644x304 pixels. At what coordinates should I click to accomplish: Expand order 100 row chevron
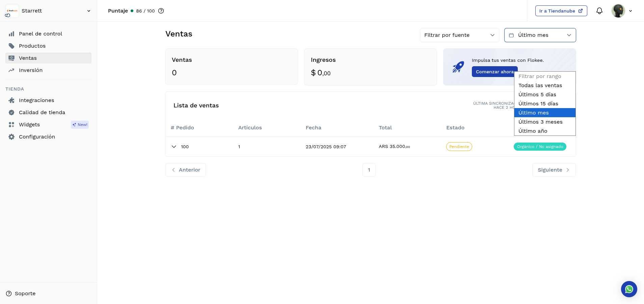(174, 147)
